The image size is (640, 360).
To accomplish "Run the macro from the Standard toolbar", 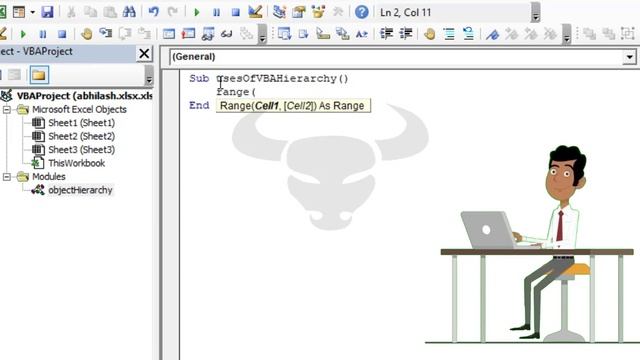I will coord(197,12).
